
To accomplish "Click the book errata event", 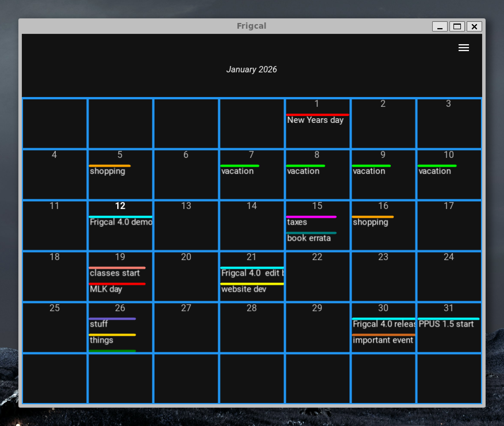I will tap(309, 238).
